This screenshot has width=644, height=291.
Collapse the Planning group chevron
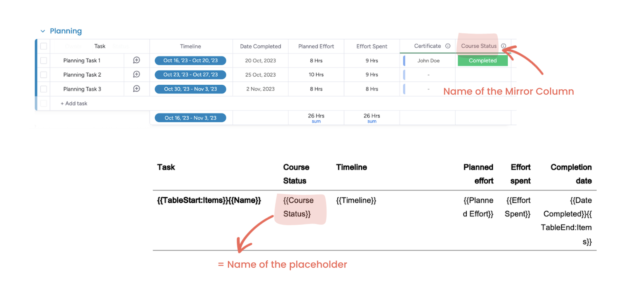43,31
